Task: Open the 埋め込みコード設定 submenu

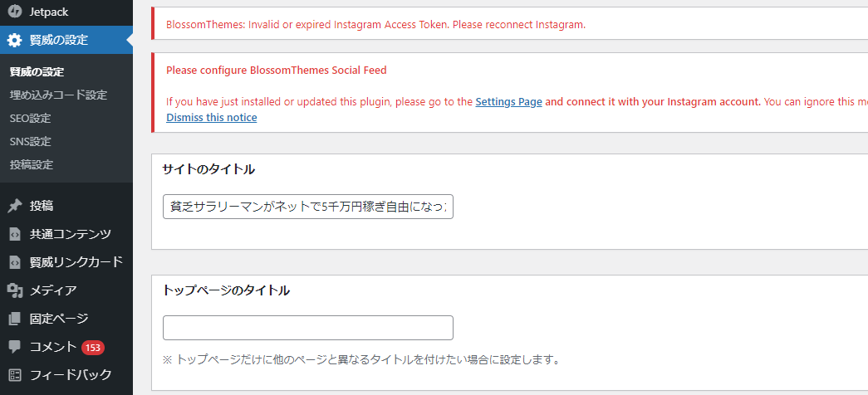Action: pyautogui.click(x=58, y=95)
